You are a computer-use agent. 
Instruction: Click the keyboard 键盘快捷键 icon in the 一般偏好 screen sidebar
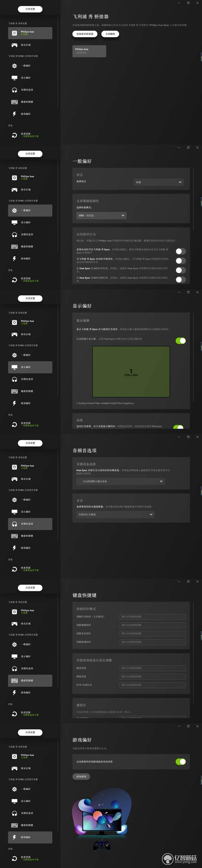point(15,247)
